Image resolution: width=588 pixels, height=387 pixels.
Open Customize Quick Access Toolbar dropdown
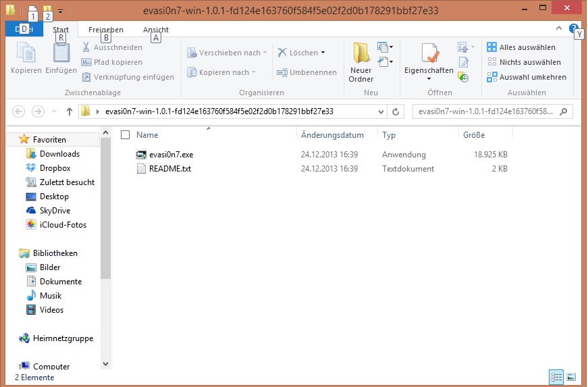click(x=60, y=11)
